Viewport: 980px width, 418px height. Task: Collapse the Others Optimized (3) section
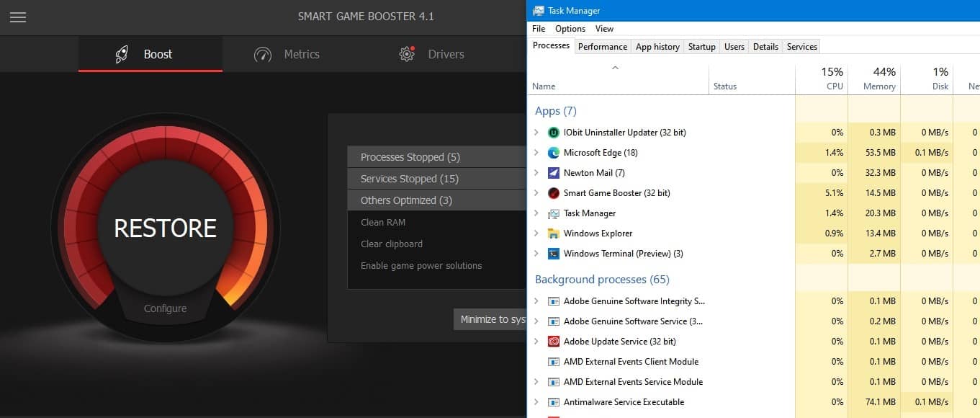[437, 200]
